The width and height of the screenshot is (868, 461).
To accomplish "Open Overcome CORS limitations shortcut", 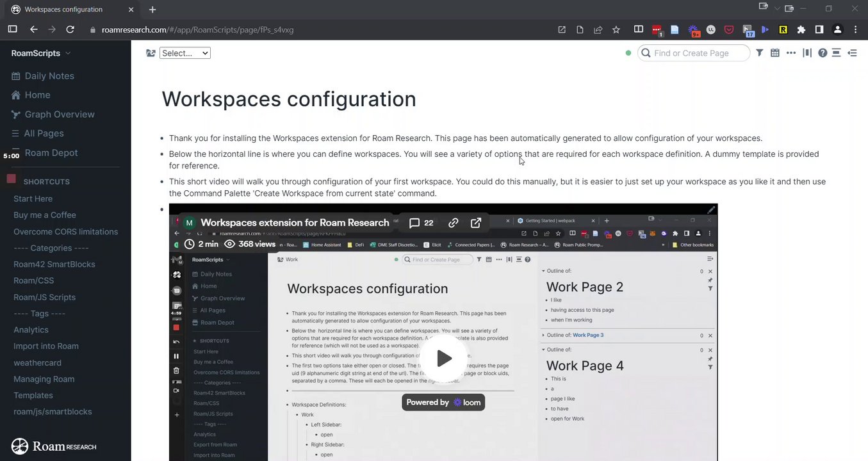I will (65, 232).
